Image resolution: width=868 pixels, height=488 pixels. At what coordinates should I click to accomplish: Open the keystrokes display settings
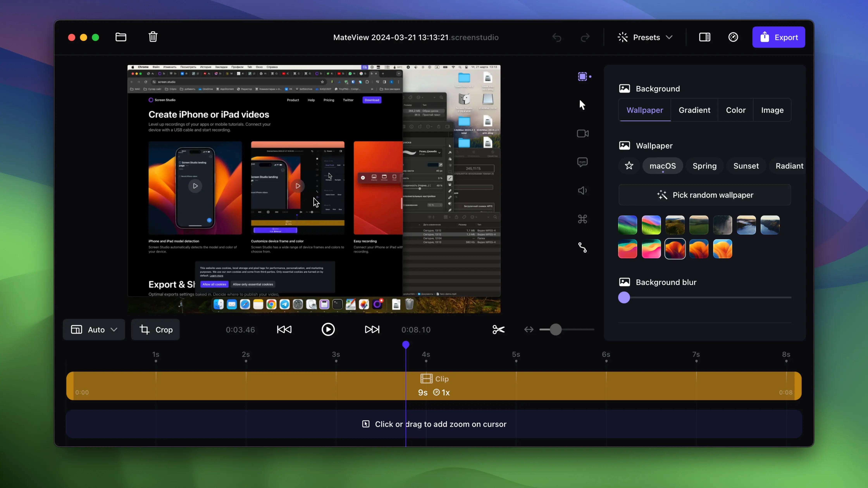(x=583, y=219)
